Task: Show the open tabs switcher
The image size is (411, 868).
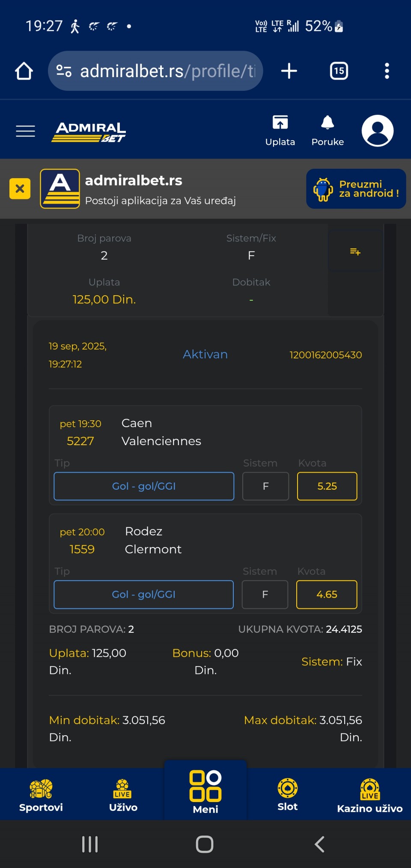Action: (x=339, y=71)
